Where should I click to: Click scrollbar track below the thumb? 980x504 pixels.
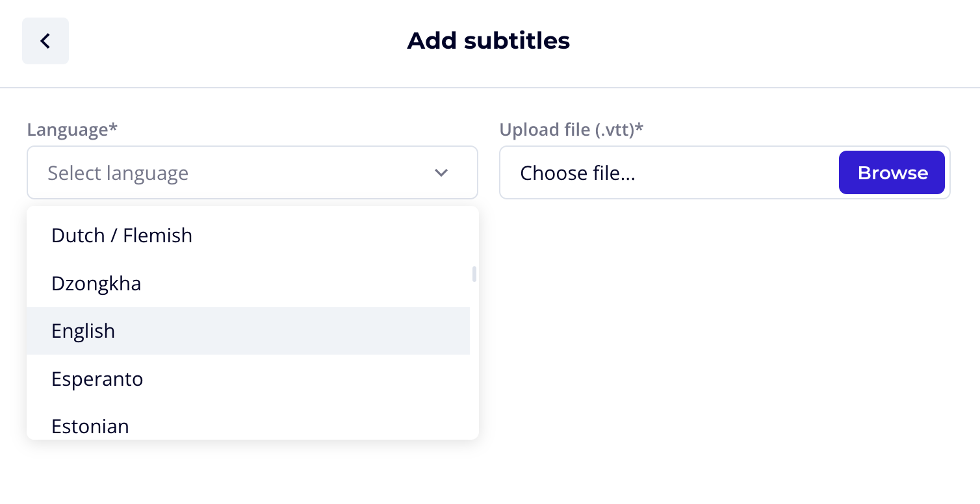coord(474,364)
